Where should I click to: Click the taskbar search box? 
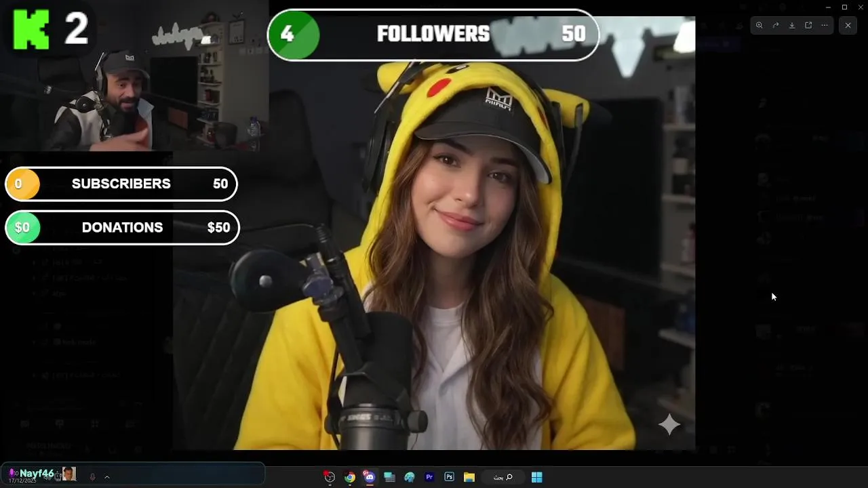pyautogui.click(x=502, y=477)
